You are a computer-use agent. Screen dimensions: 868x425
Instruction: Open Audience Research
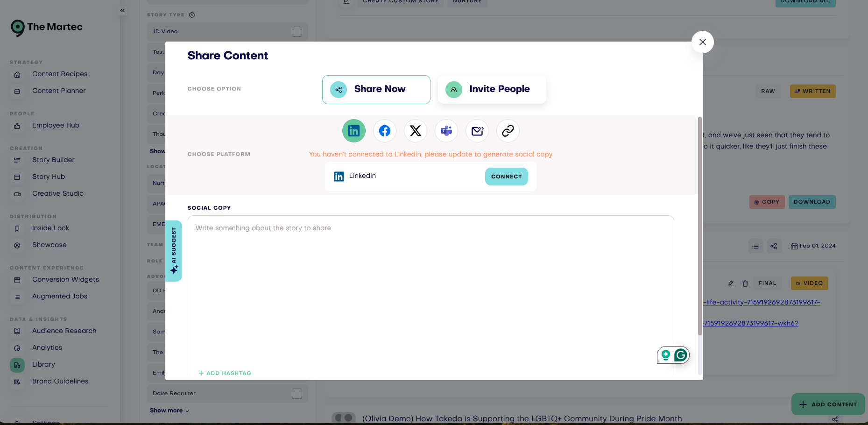coord(64,331)
